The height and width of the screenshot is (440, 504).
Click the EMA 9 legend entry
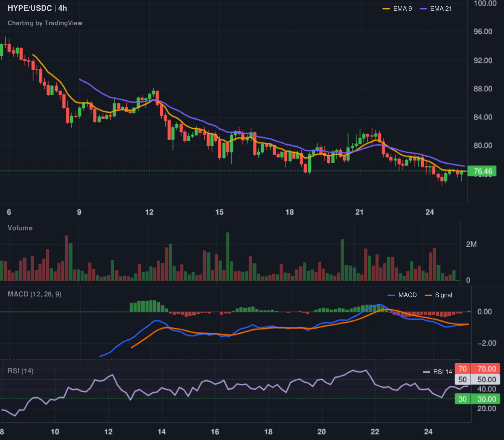(x=397, y=8)
